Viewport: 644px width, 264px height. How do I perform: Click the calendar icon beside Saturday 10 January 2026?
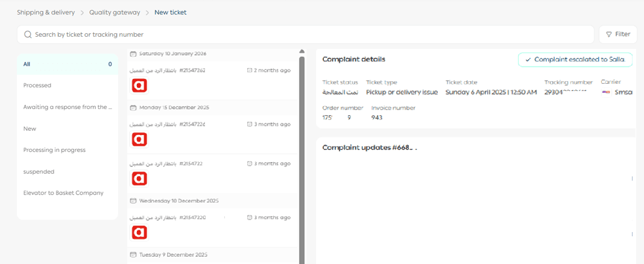(x=133, y=54)
